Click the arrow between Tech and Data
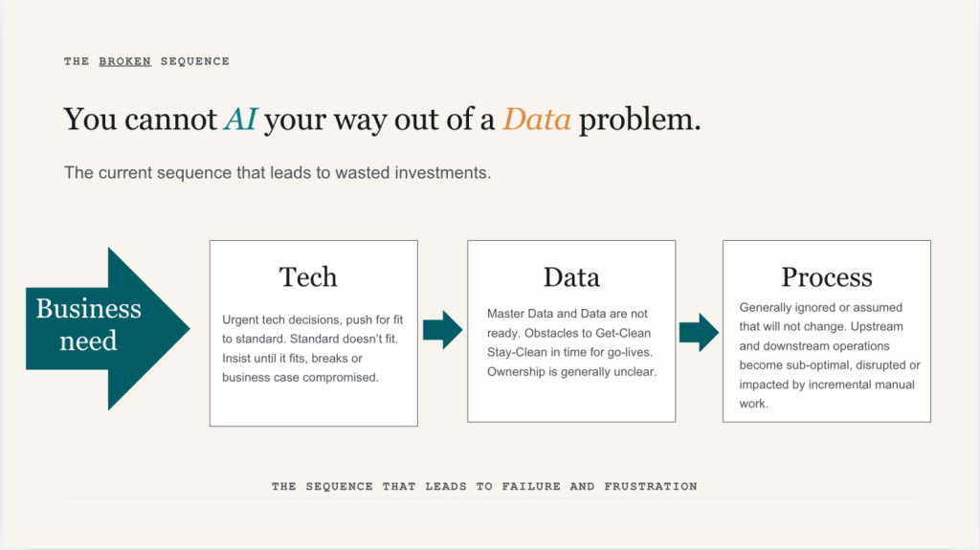The height and width of the screenshot is (550, 980). point(442,329)
